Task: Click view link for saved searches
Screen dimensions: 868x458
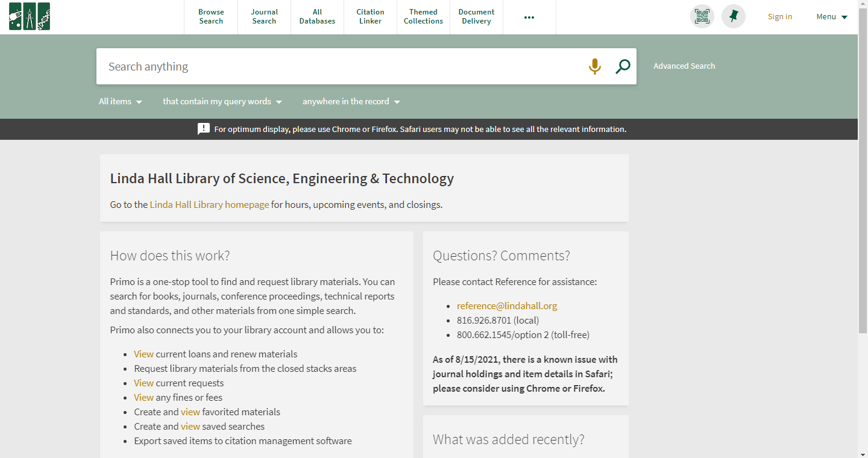Action: [x=190, y=427]
